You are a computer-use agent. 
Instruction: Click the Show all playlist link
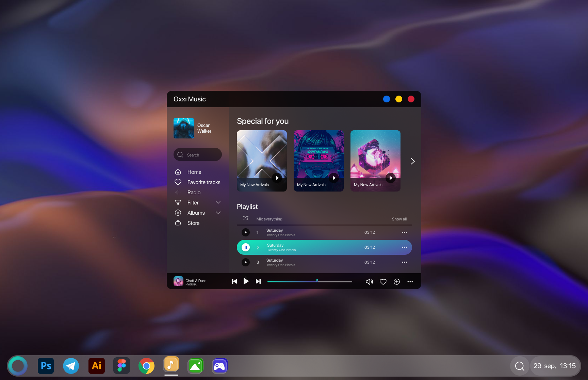(x=399, y=219)
